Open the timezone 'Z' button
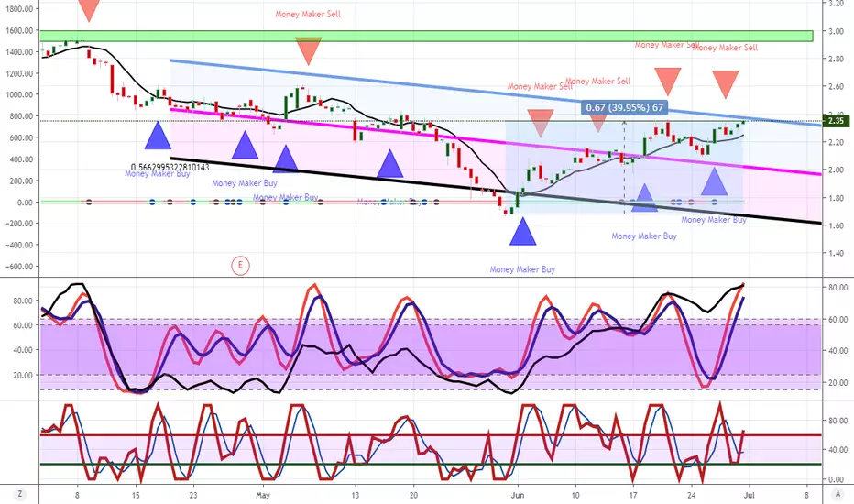This screenshot has width=854, height=504. [x=19, y=494]
